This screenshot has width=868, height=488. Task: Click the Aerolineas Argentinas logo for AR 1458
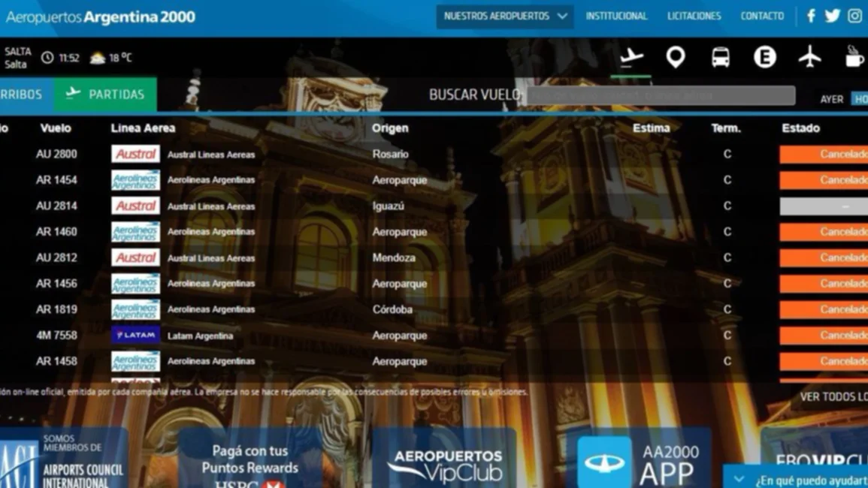[x=135, y=361]
